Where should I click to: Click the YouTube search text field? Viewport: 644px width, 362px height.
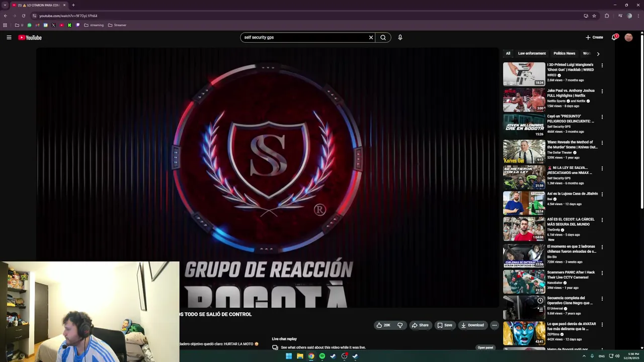click(x=304, y=37)
